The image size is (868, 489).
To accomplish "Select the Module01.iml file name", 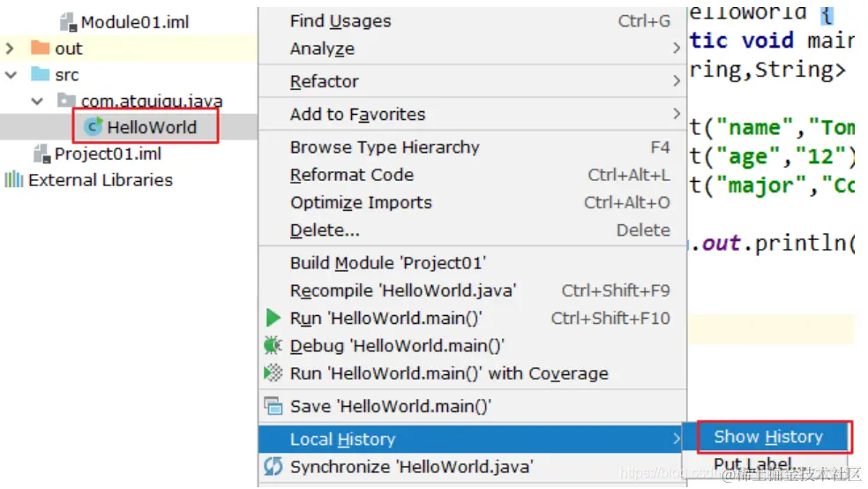I will pyautogui.click(x=135, y=22).
